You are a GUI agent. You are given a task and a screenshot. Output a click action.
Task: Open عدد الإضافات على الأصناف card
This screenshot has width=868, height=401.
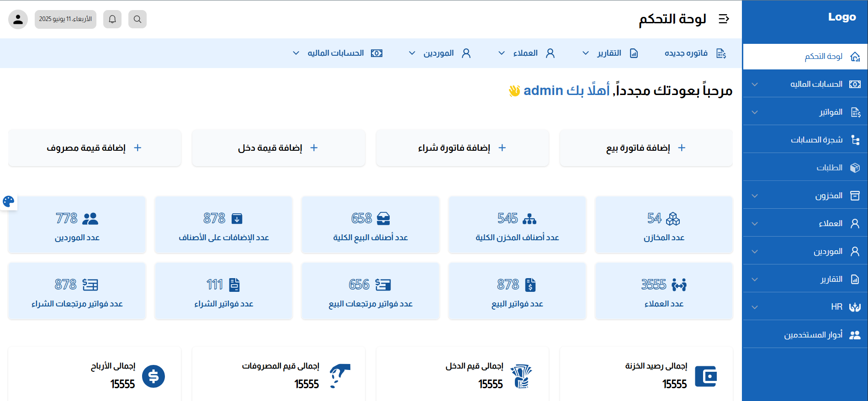(224, 225)
